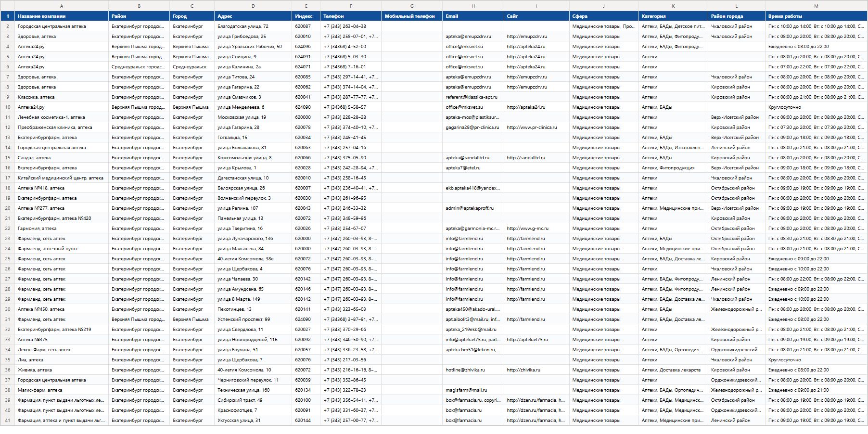The height and width of the screenshot is (434, 868).
Task: Click the site cell 'http://zhivika.ru'
Action: pyautogui.click(x=536, y=370)
